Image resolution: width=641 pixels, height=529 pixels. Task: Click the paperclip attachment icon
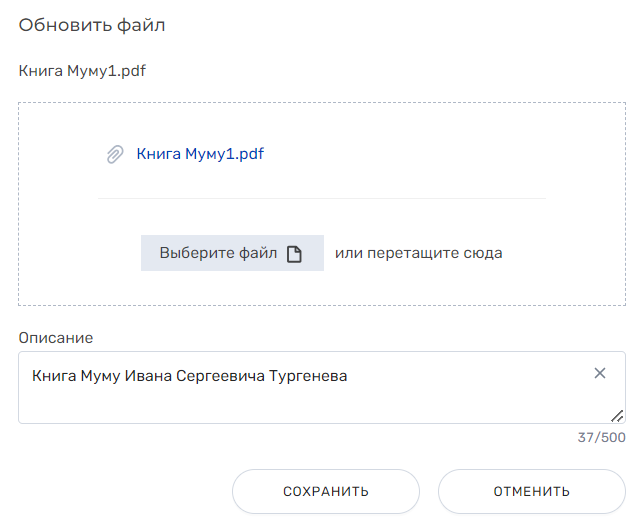point(115,154)
